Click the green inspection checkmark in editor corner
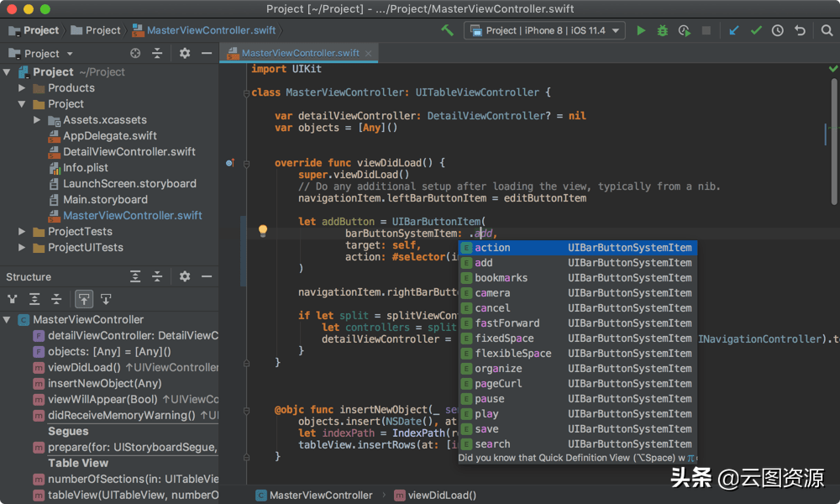840x504 pixels. point(833,69)
